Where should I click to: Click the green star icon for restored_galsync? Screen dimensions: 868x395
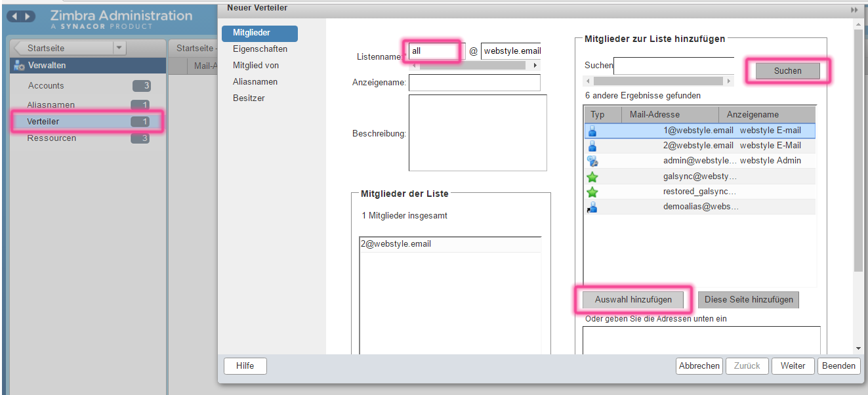click(x=592, y=192)
